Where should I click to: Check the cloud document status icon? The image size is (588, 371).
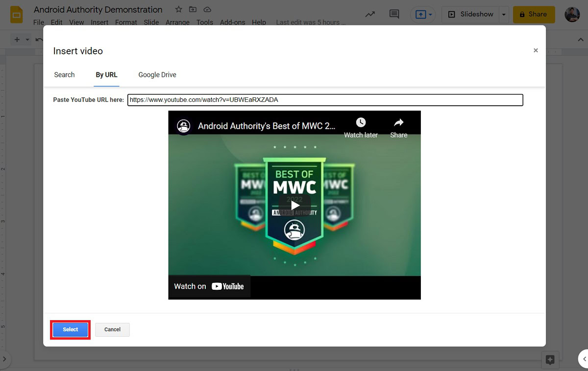pyautogui.click(x=207, y=10)
